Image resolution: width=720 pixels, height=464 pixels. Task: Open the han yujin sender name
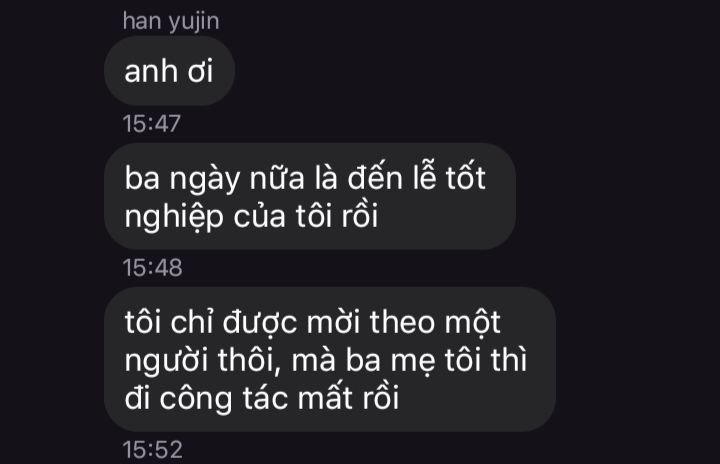tap(171, 22)
